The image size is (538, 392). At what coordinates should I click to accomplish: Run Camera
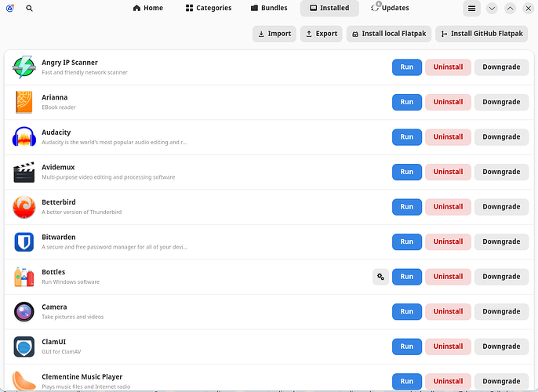pyautogui.click(x=407, y=312)
